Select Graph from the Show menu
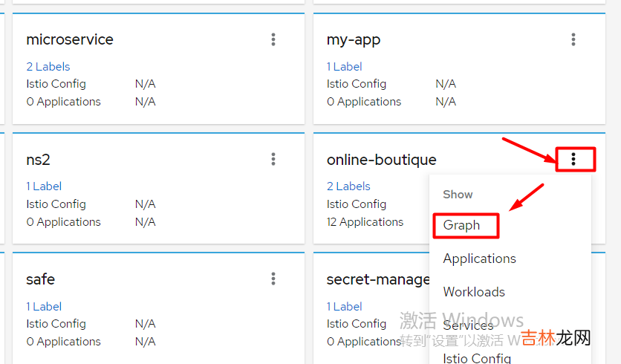This screenshot has height=364, width=621. [461, 225]
